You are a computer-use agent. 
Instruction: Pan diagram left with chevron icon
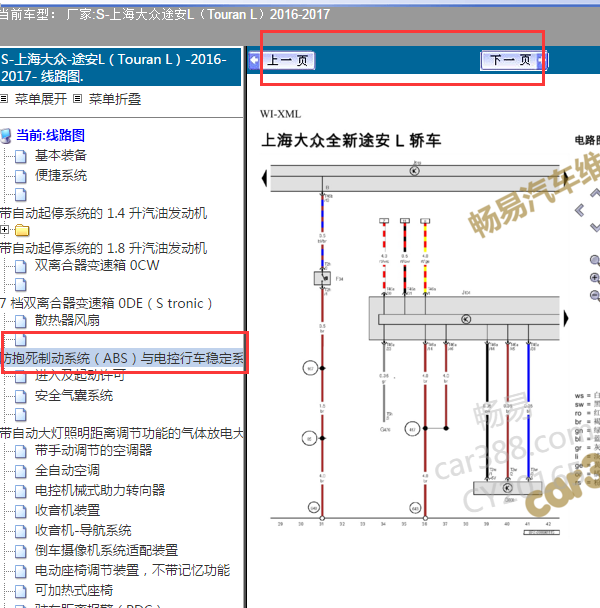580,210
